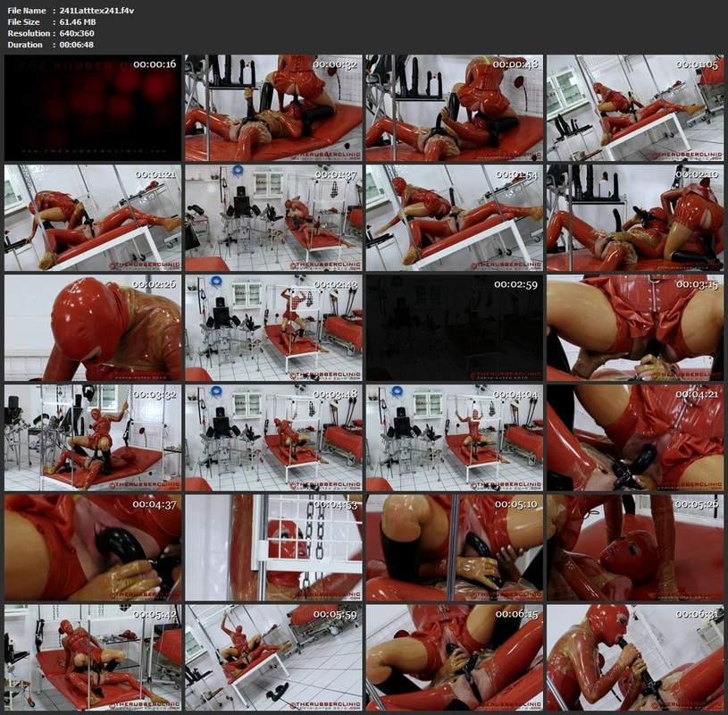Select the duration value 00:06:48
Image resolution: width=728 pixels, height=715 pixels.
click(x=77, y=45)
